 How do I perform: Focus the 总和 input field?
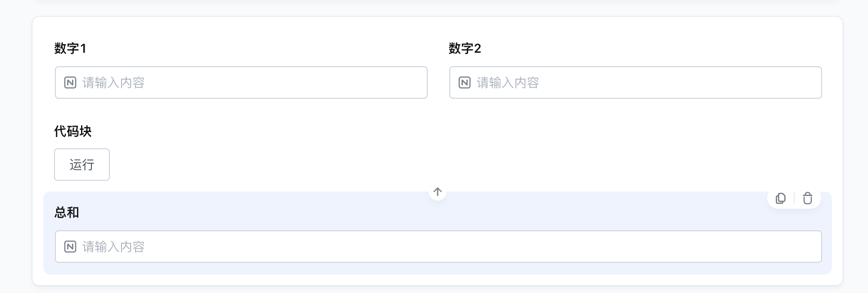[360, 247]
